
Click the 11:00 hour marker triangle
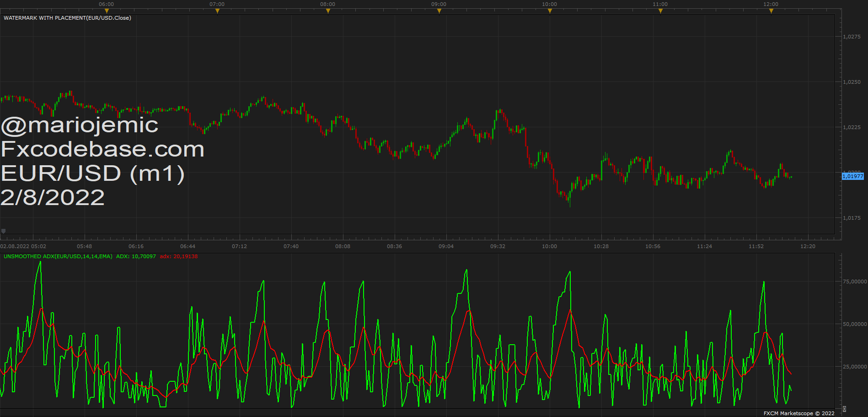pyautogui.click(x=660, y=11)
